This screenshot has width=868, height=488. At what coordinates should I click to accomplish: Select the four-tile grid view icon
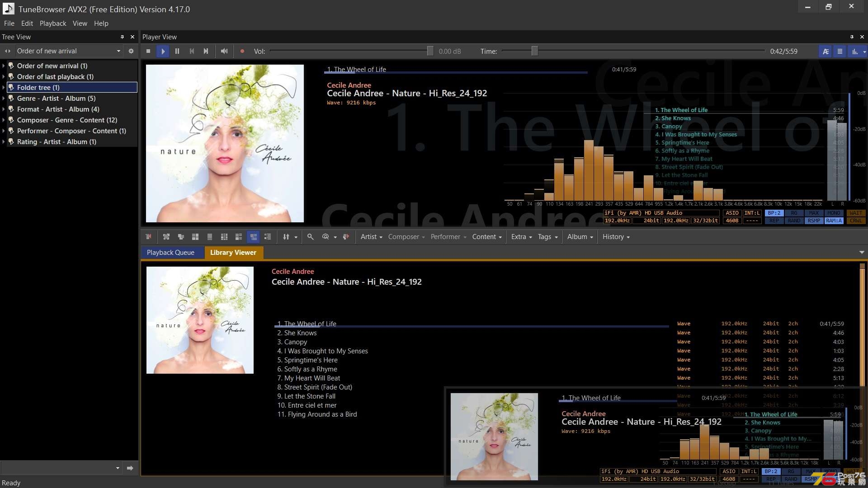[195, 237]
